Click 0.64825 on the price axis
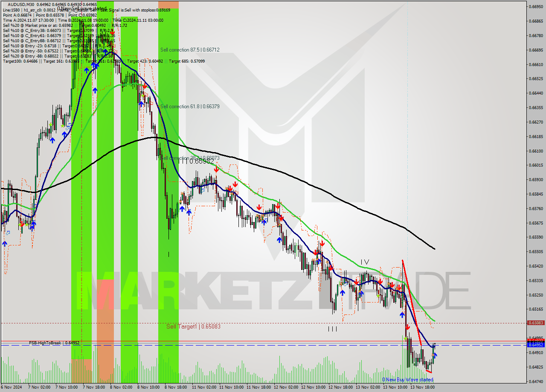This screenshot has height=392, width=546. (536, 367)
